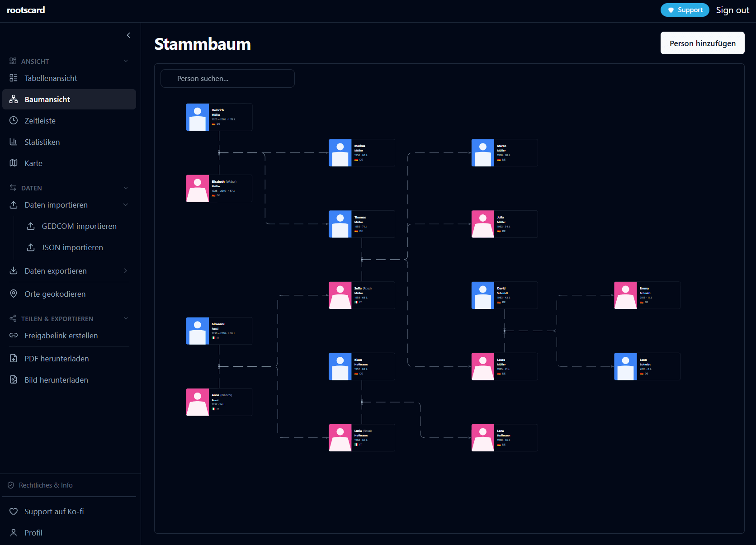This screenshot has height=545, width=756.
Task: Collapse the Daten importieren submenu
Action: [x=126, y=205]
